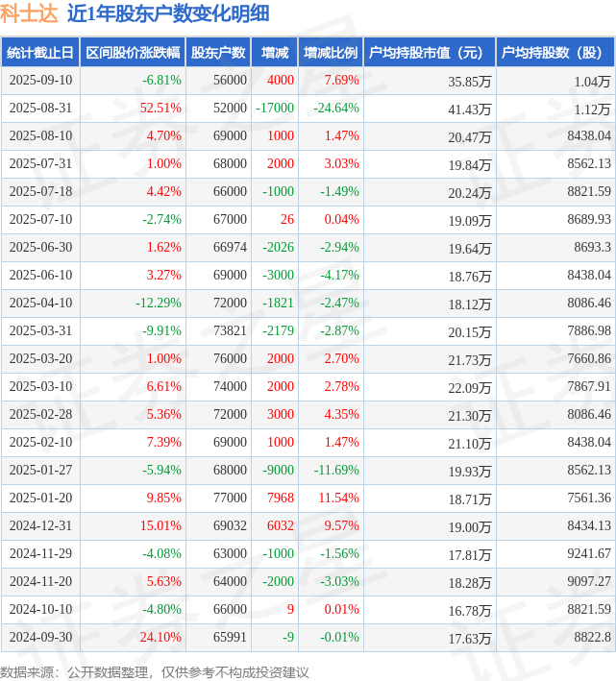The width and height of the screenshot is (616, 681).
Task: Select the 增减比例 column header
Action: pyautogui.click(x=331, y=53)
